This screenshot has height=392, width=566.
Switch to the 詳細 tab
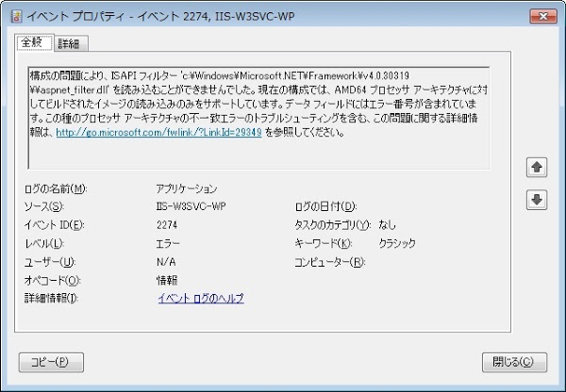pyautogui.click(x=71, y=44)
